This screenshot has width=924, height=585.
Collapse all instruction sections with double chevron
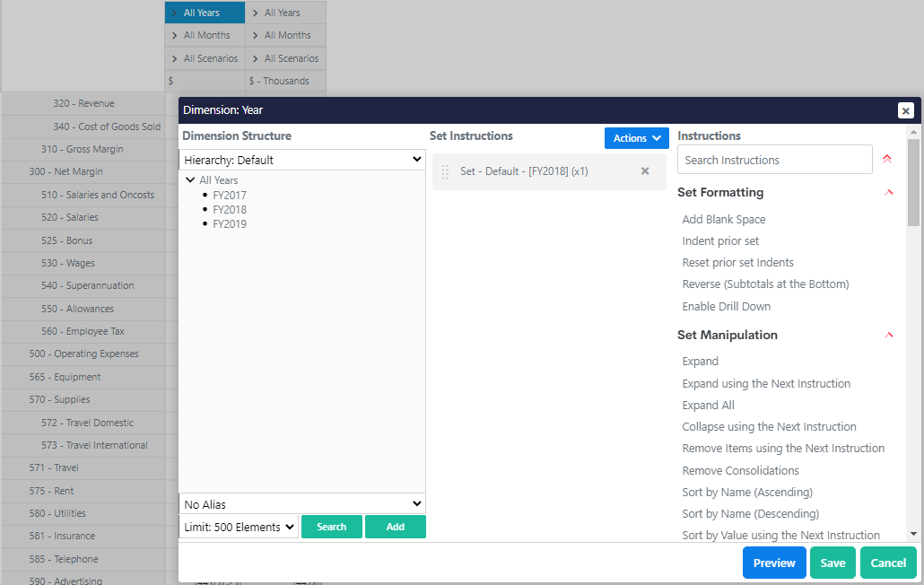886,159
